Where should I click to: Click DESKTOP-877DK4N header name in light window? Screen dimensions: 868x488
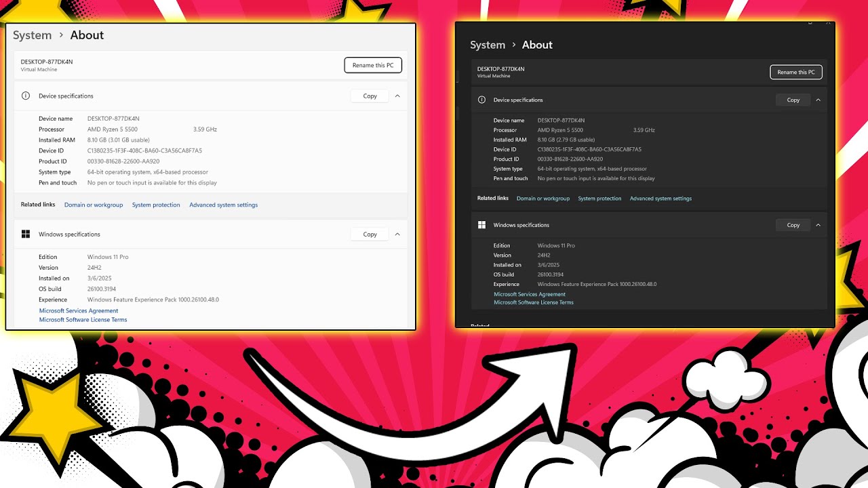[47, 62]
